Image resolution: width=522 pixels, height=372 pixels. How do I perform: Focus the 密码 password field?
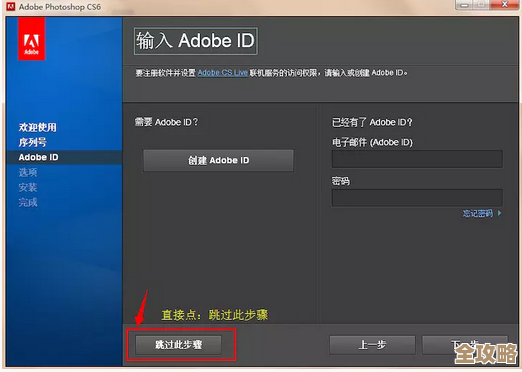[x=417, y=198]
